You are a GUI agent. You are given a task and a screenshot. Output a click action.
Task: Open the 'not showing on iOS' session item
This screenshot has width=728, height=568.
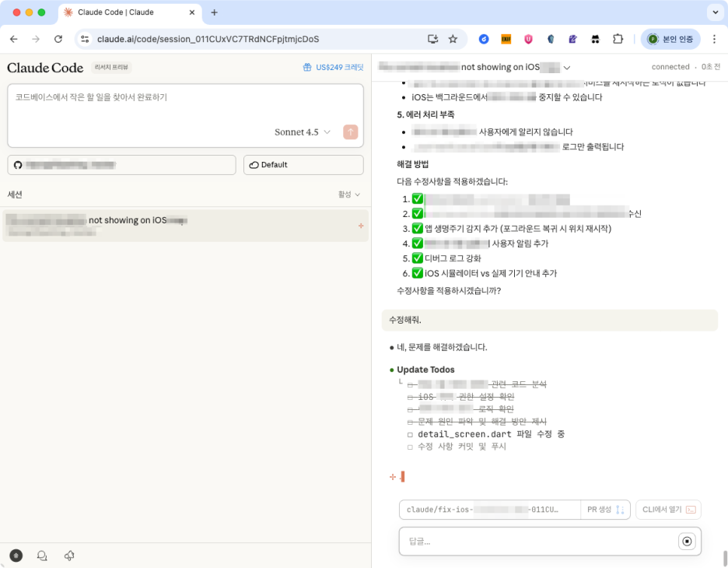click(185, 226)
